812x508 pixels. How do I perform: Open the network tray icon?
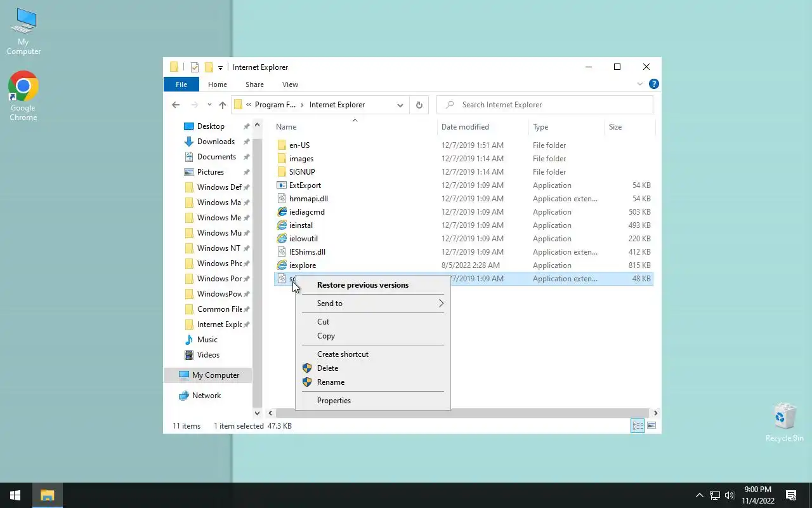pyautogui.click(x=715, y=495)
